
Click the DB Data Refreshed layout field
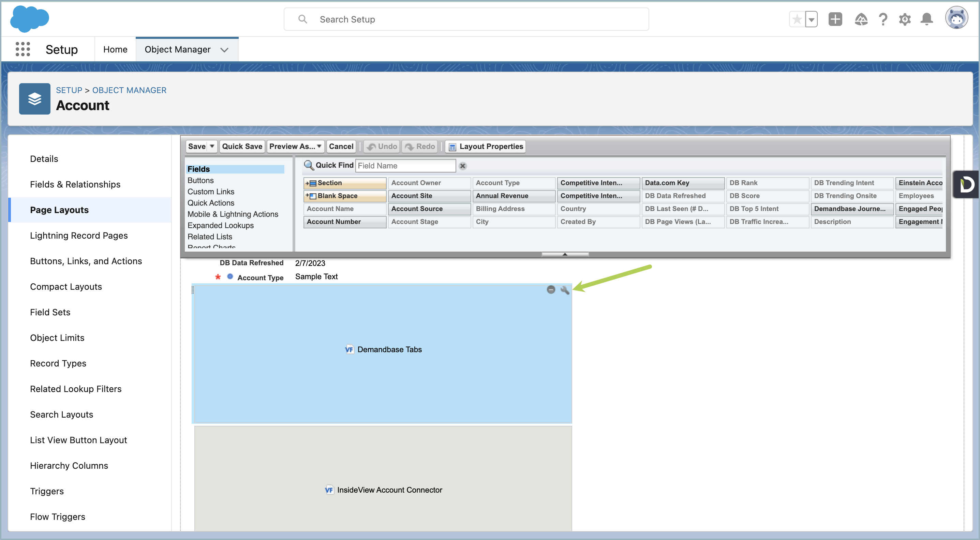click(x=251, y=263)
